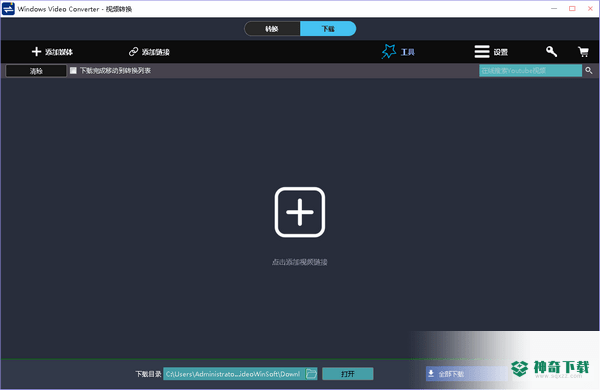Click the 清除 (Clear) button

click(36, 71)
